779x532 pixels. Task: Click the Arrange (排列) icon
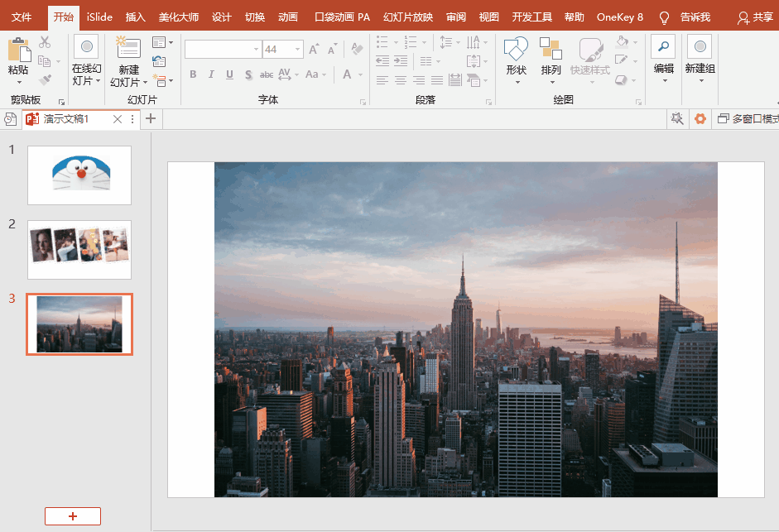pyautogui.click(x=551, y=49)
